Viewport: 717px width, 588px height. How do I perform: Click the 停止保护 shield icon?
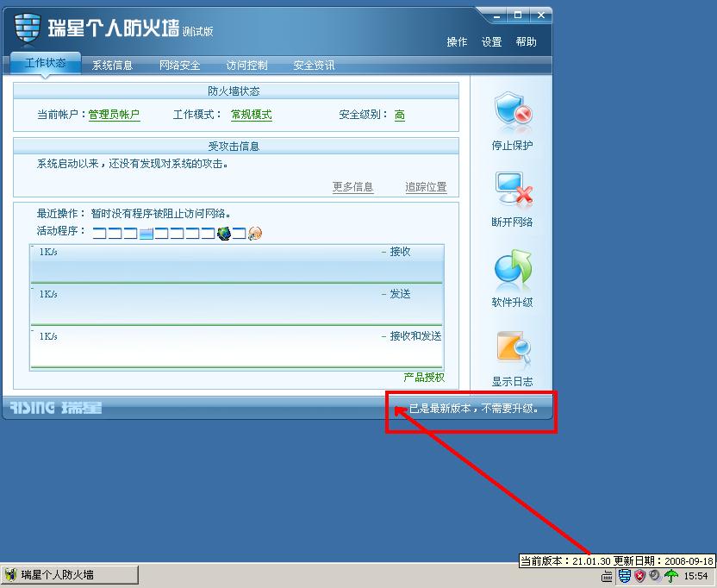click(x=513, y=109)
